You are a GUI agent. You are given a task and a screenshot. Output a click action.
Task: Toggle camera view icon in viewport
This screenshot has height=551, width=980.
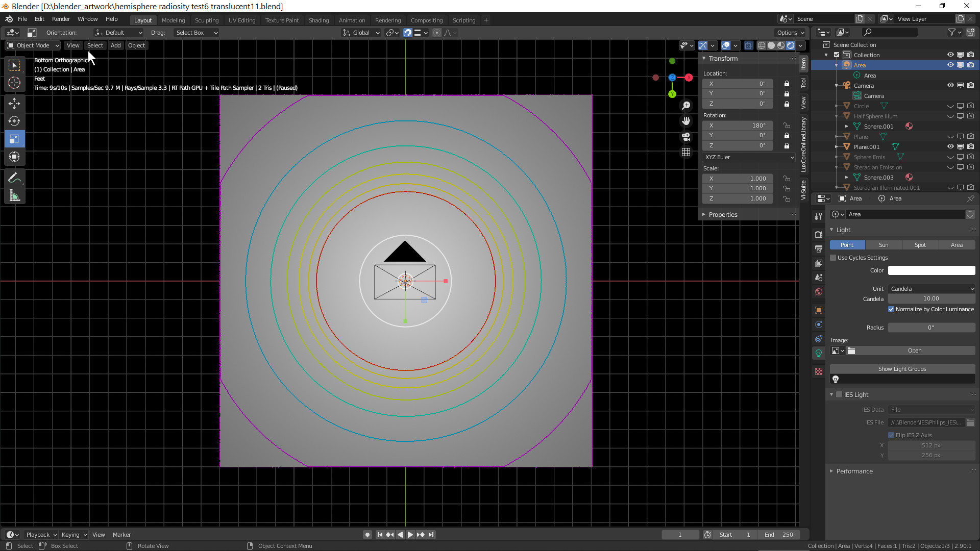(x=686, y=137)
